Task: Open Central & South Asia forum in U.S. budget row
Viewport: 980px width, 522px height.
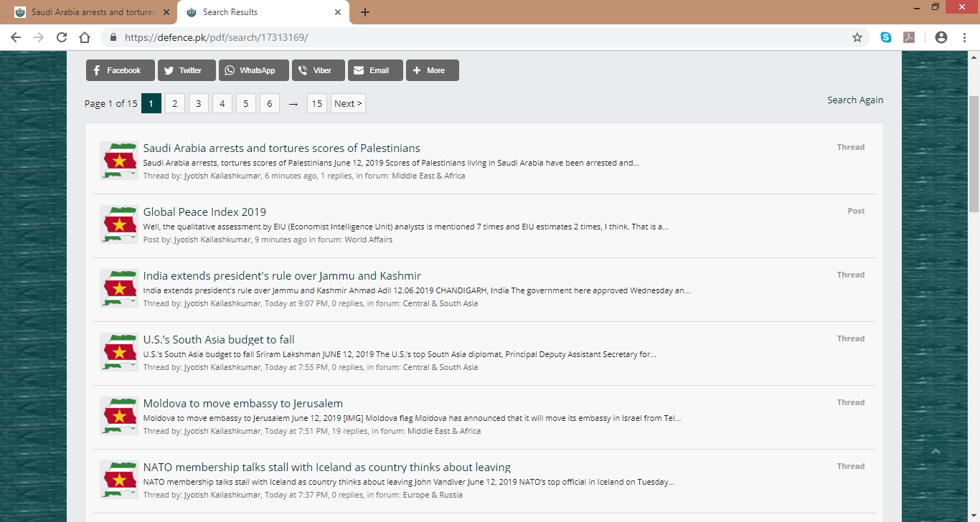Action: (x=440, y=367)
